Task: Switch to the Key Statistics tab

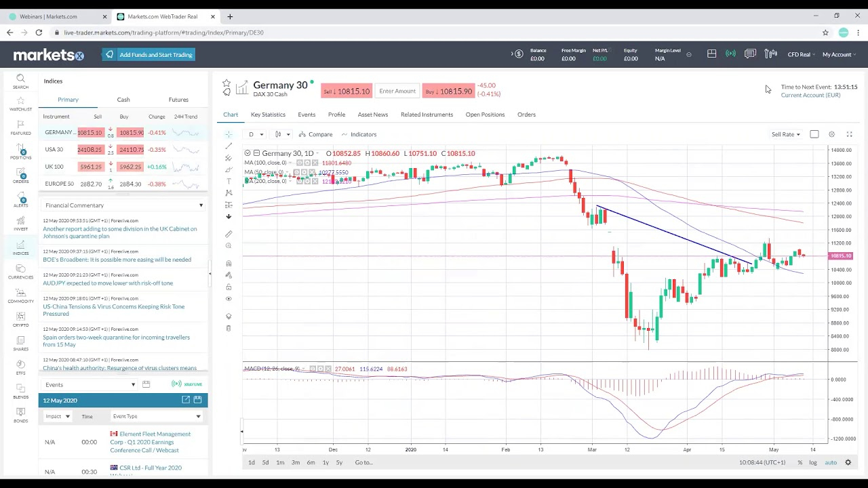Action: click(x=268, y=115)
